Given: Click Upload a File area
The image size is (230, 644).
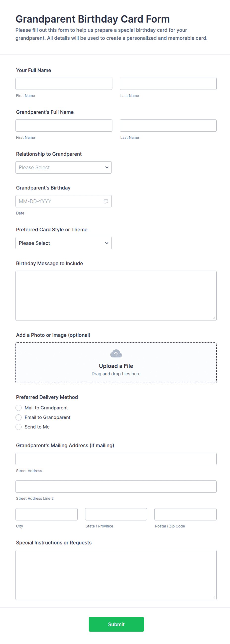Looking at the screenshot, I should click(116, 363).
